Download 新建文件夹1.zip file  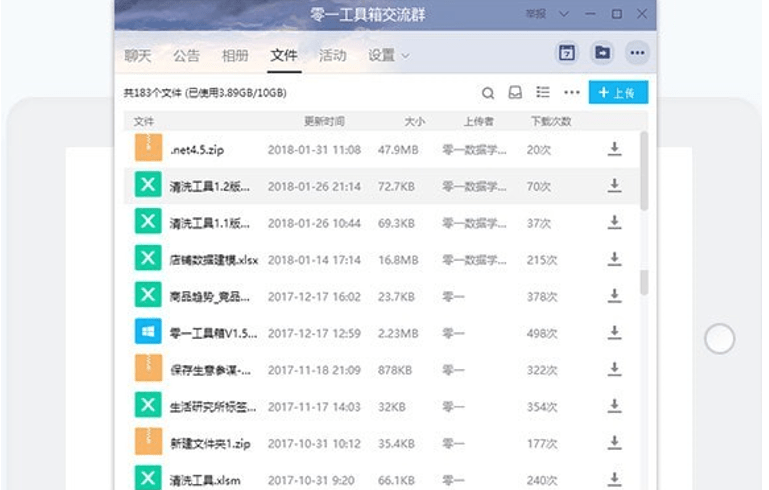point(615,443)
